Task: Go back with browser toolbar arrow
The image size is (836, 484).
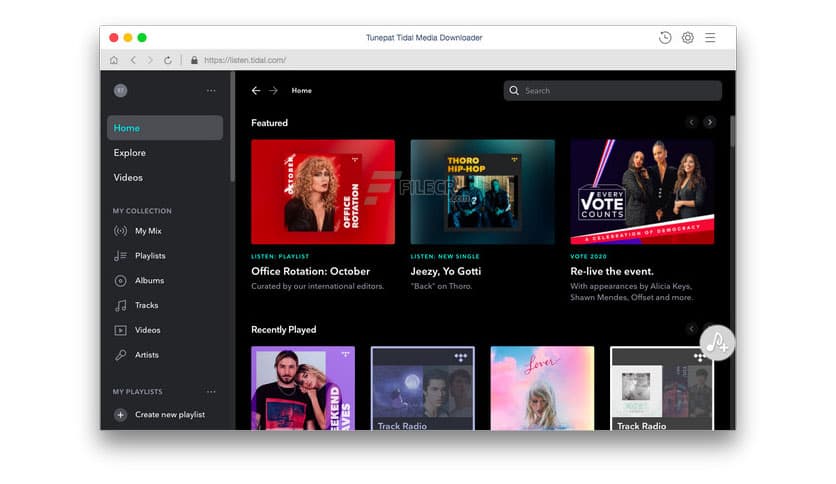Action: click(133, 60)
